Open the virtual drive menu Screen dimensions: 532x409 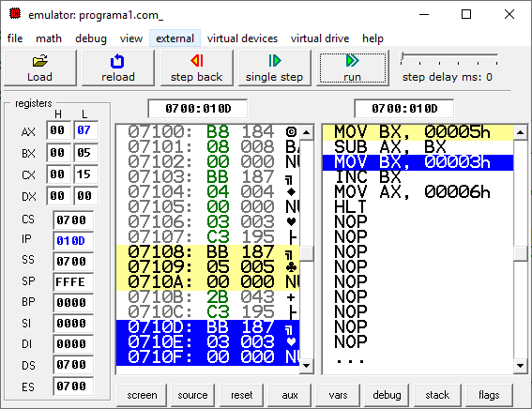coord(320,38)
